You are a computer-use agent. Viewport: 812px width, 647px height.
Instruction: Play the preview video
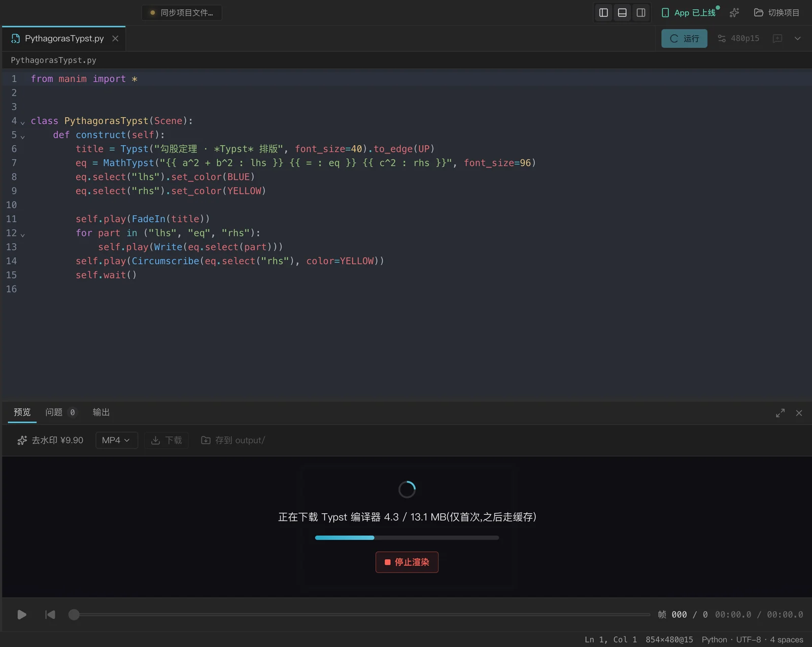22,614
